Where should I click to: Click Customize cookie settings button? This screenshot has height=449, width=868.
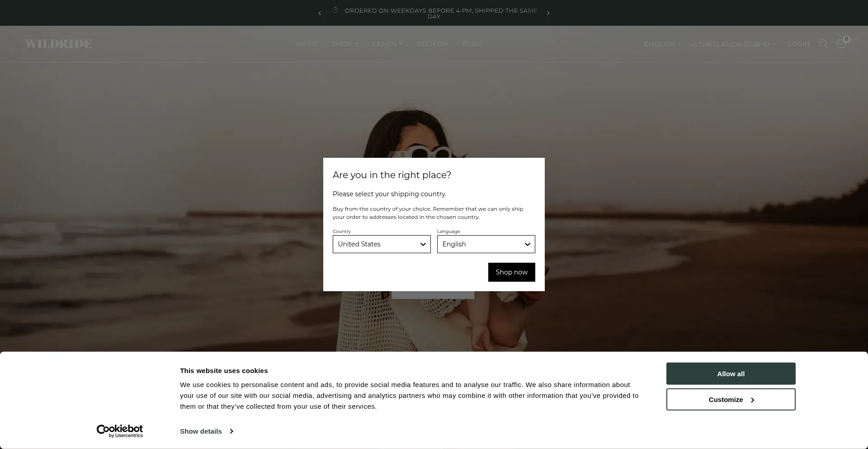click(x=731, y=400)
